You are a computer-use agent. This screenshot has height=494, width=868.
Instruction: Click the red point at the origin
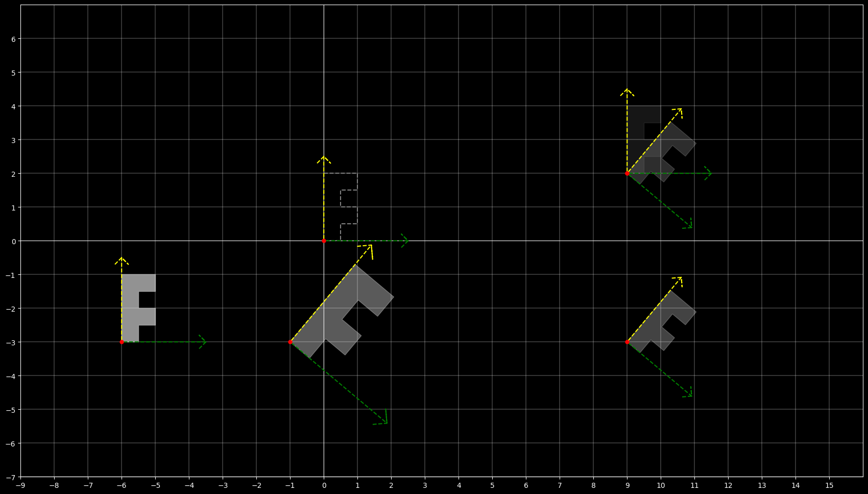click(x=324, y=241)
